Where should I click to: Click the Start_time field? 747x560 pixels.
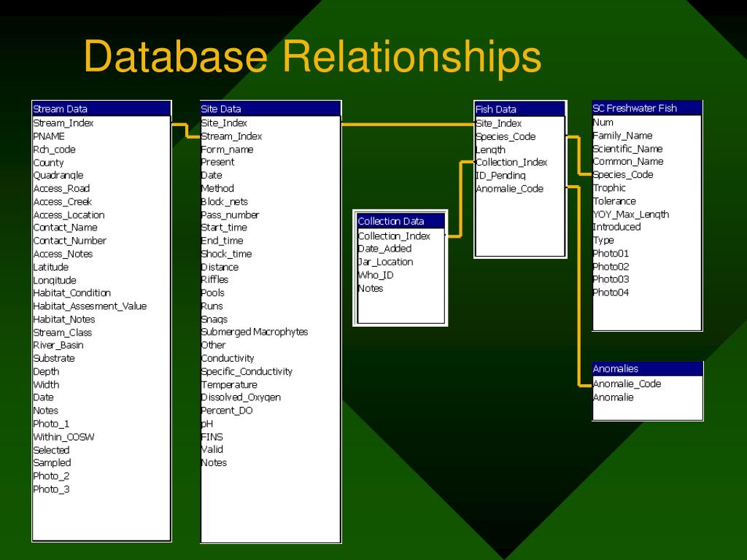point(224,227)
